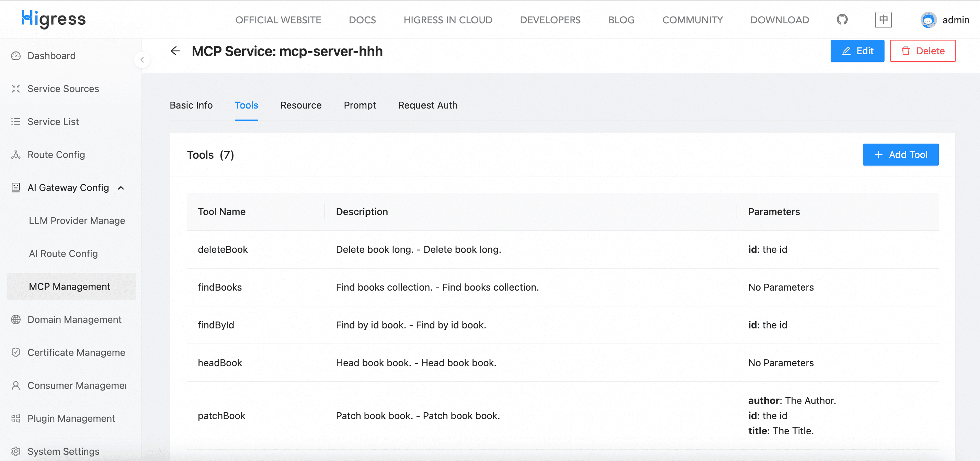Visit the OFFICIAL WEBSITE link

[278, 20]
